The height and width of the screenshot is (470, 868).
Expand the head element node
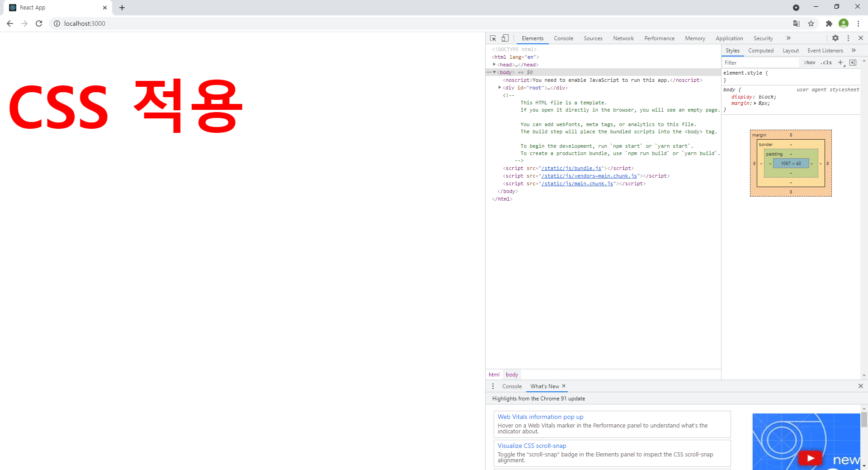(x=494, y=65)
